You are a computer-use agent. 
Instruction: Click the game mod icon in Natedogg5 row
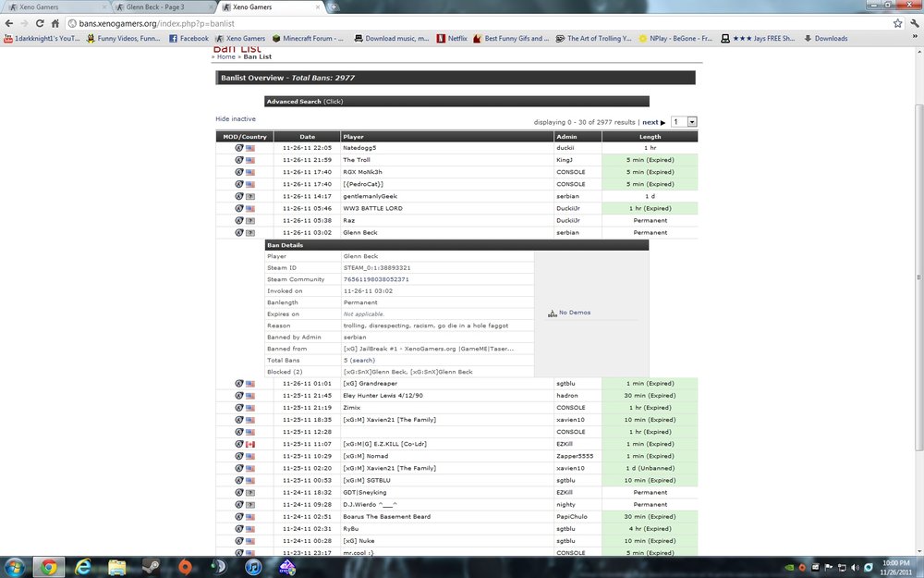239,148
